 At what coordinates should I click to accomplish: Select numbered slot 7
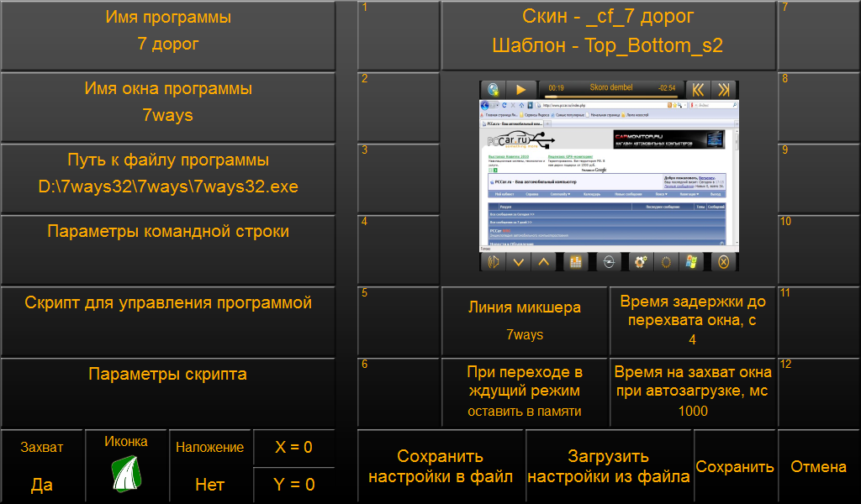click(817, 35)
